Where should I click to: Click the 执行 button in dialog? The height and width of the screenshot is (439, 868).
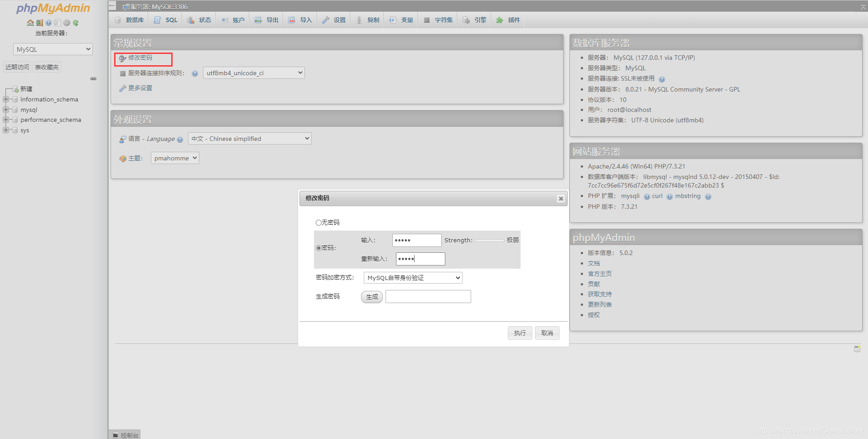[520, 333]
